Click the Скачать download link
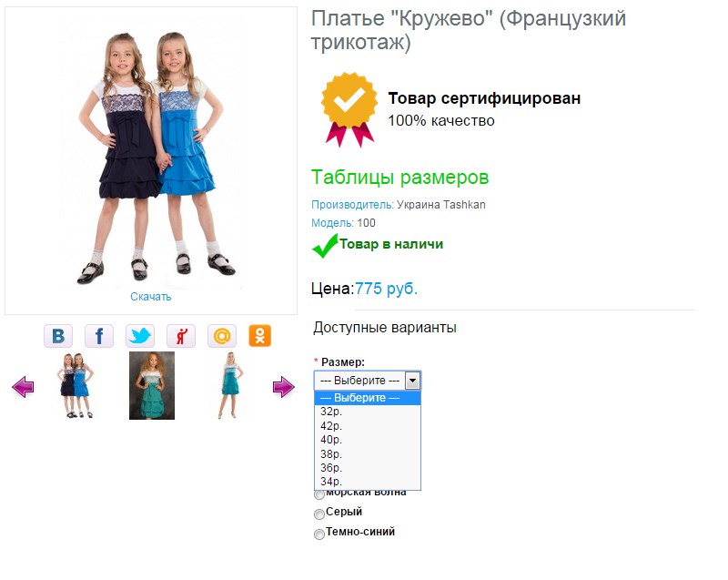This screenshot has height=580, width=728. coord(150,297)
